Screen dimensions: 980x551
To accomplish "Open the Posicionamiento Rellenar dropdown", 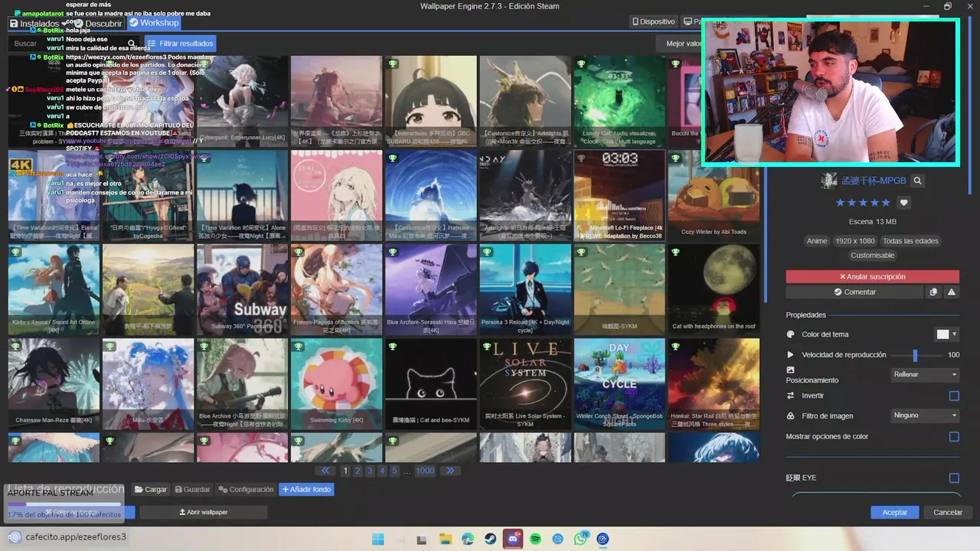I will coord(926,374).
